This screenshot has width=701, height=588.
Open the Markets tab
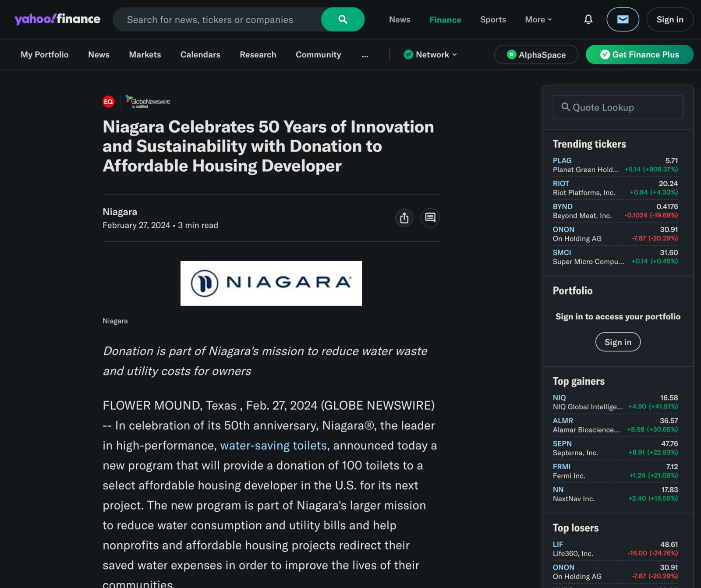(x=145, y=54)
